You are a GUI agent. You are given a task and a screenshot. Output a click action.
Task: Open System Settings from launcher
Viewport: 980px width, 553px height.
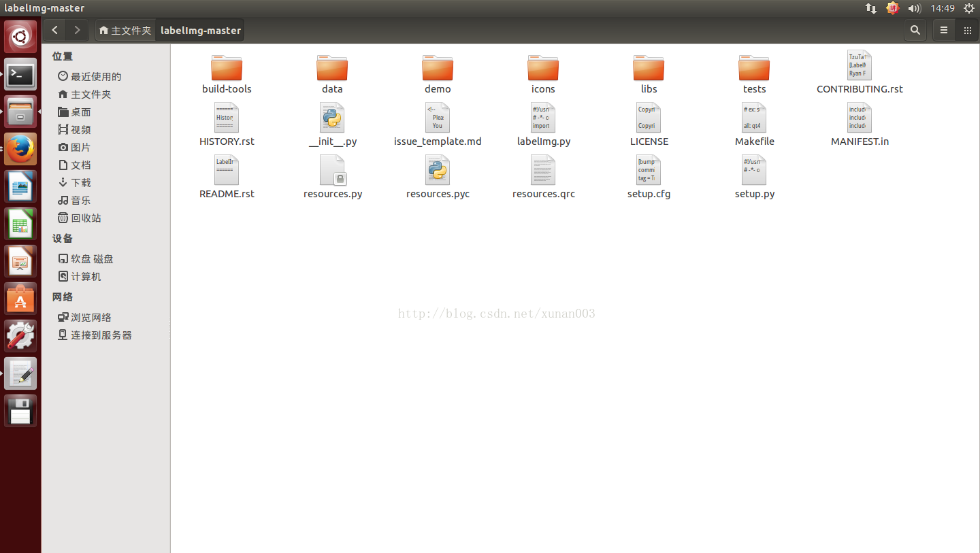coord(20,336)
